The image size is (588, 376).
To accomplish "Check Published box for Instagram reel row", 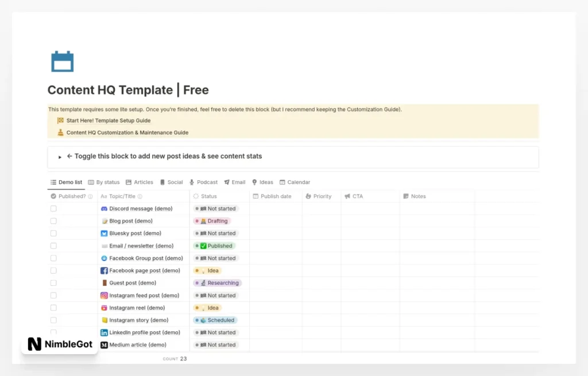I will tap(53, 308).
